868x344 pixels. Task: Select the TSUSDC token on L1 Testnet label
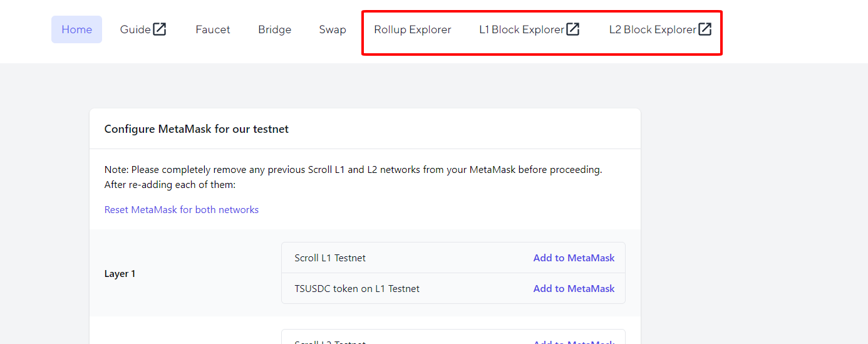(357, 288)
